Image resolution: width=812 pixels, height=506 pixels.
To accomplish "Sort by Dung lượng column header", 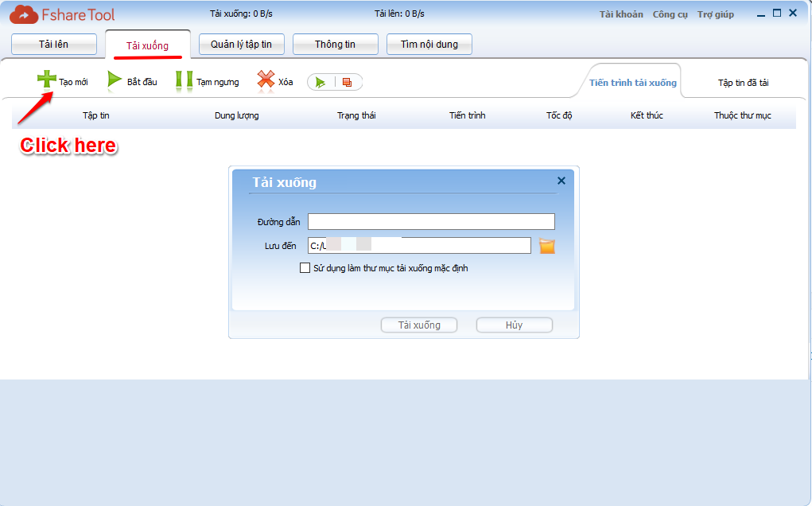I will 236,115.
